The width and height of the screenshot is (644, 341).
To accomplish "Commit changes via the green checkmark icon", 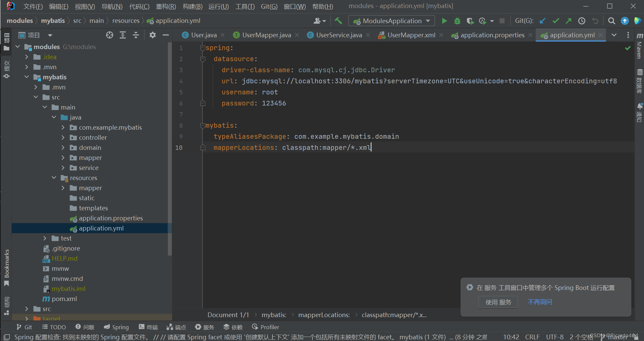I will (x=555, y=20).
